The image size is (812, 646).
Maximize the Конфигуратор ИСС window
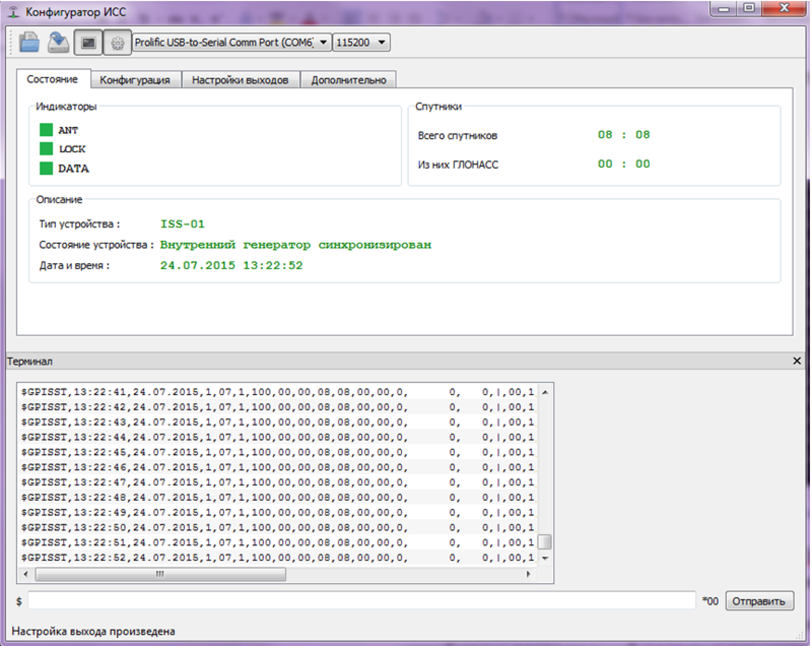pos(749,9)
